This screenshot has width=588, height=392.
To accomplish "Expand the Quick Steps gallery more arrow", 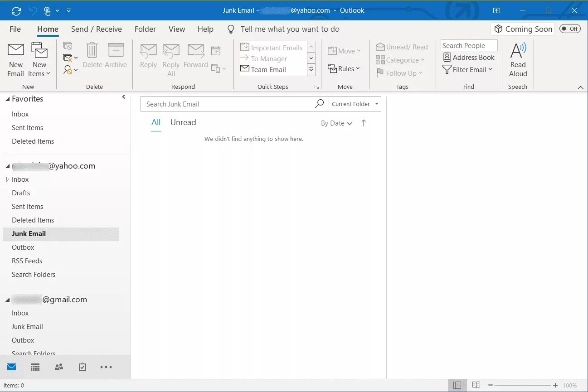I will tap(311, 70).
